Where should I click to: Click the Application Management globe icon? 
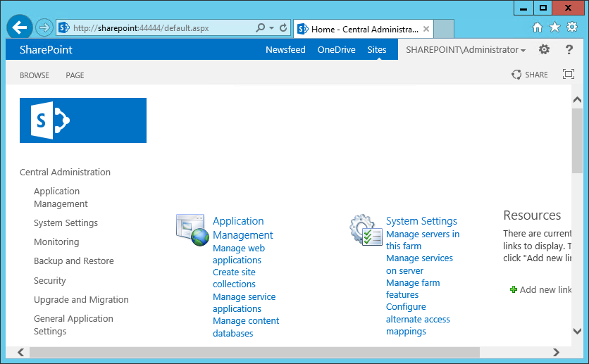[192, 230]
